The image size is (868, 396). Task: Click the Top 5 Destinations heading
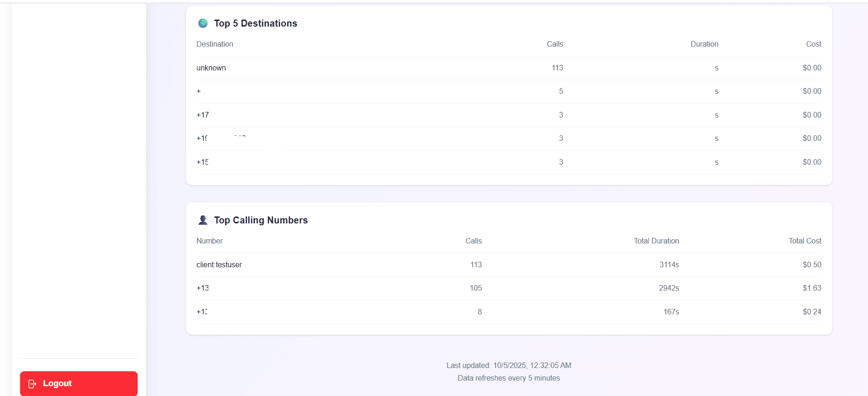click(255, 23)
